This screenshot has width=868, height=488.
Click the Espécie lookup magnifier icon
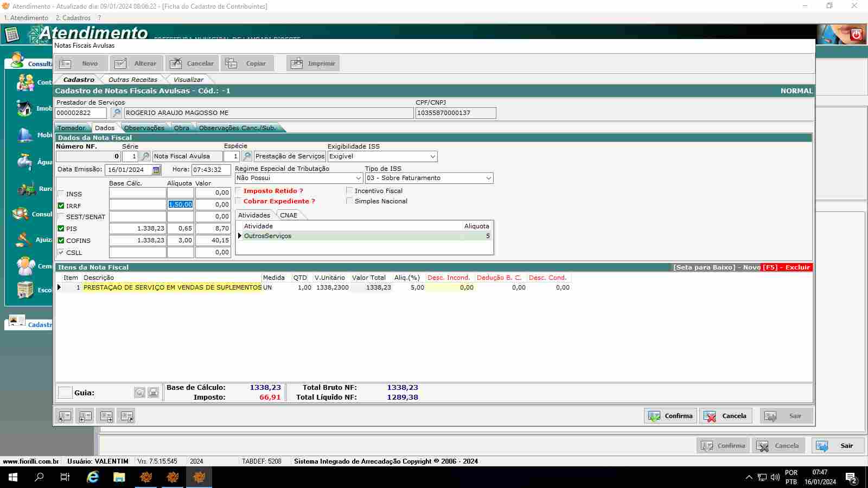tap(247, 156)
